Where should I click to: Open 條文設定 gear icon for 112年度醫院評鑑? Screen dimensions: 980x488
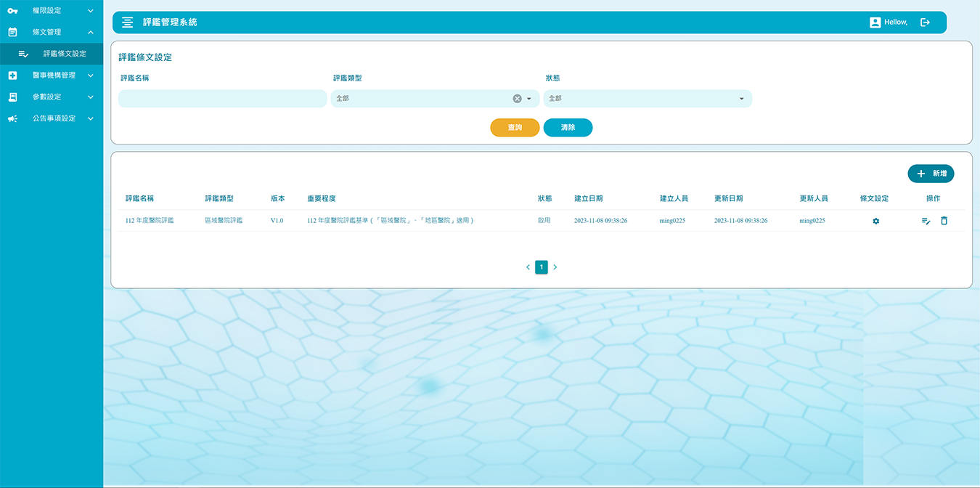[875, 221]
